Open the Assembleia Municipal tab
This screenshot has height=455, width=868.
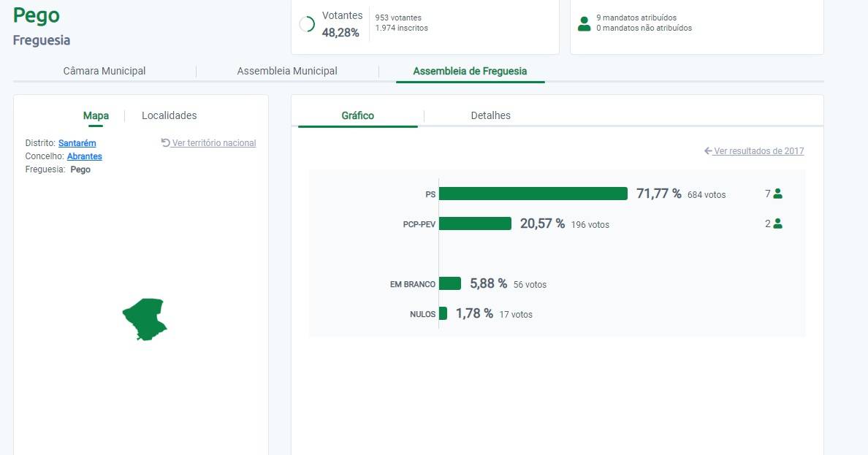point(287,72)
